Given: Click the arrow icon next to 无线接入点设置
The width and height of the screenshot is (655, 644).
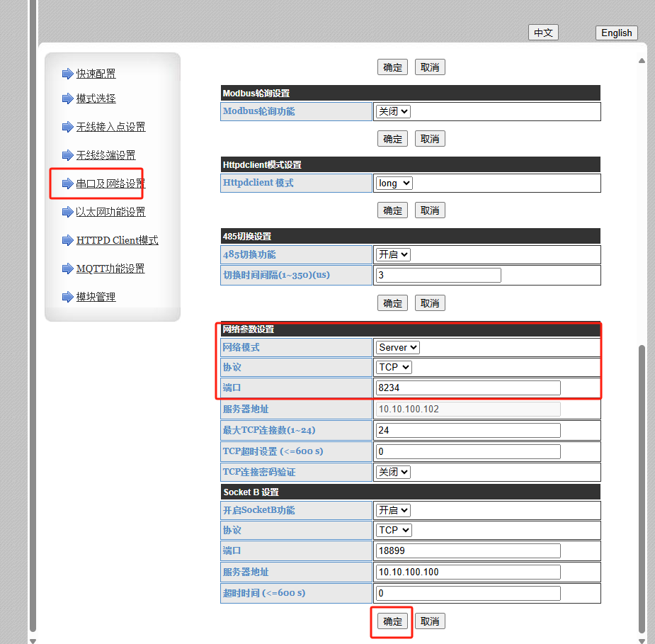Looking at the screenshot, I should (x=67, y=127).
